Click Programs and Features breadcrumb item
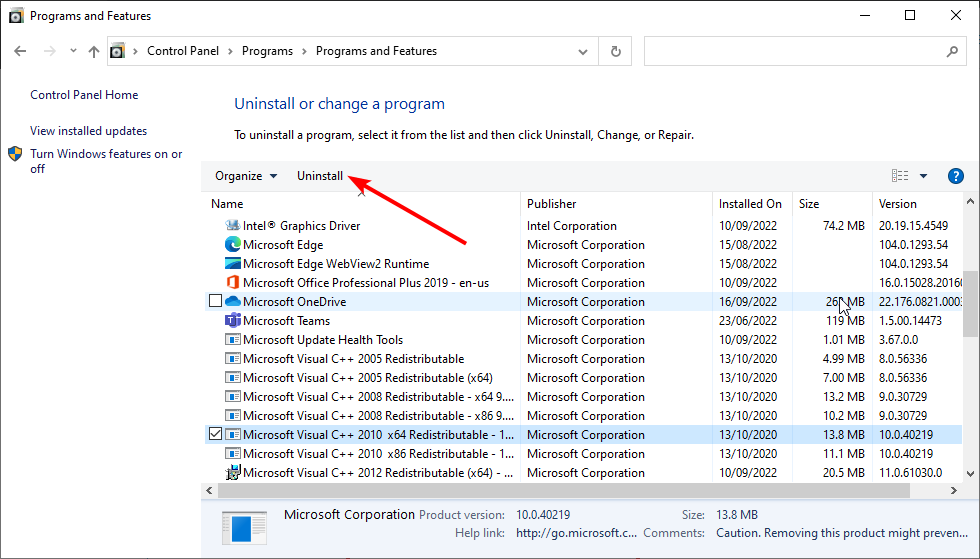 [x=376, y=51]
